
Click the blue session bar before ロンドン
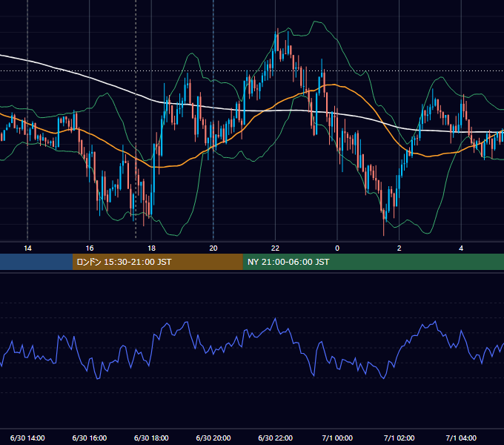(x=36, y=262)
